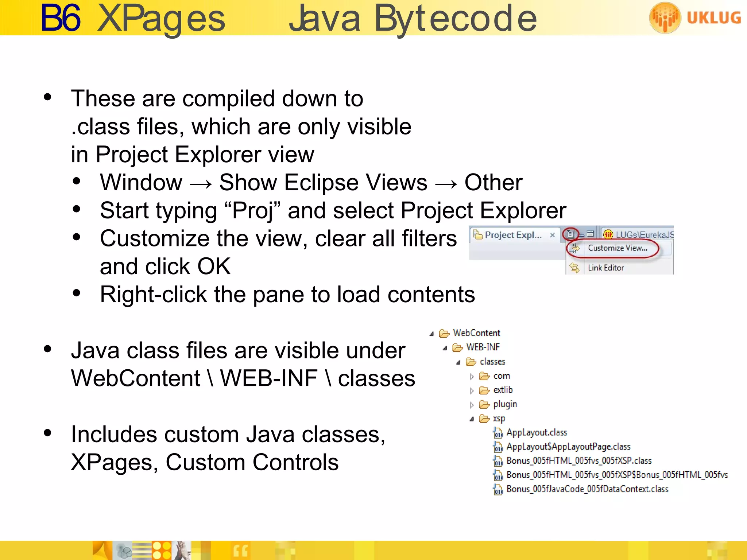Click the Project Explorer tab folder icon
This screenshot has width=747, height=560.
477,235
